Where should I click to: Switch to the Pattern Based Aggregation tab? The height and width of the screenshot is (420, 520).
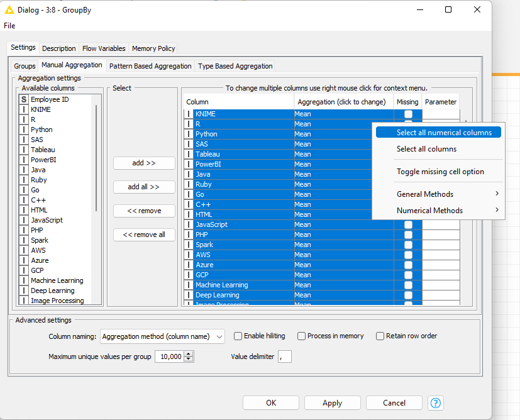point(150,66)
